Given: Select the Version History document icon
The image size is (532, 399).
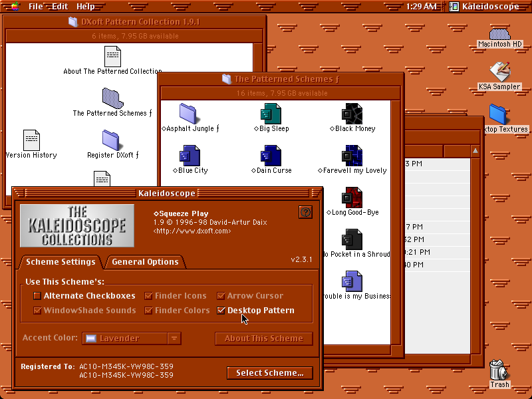Looking at the screenshot, I should coord(31,140).
